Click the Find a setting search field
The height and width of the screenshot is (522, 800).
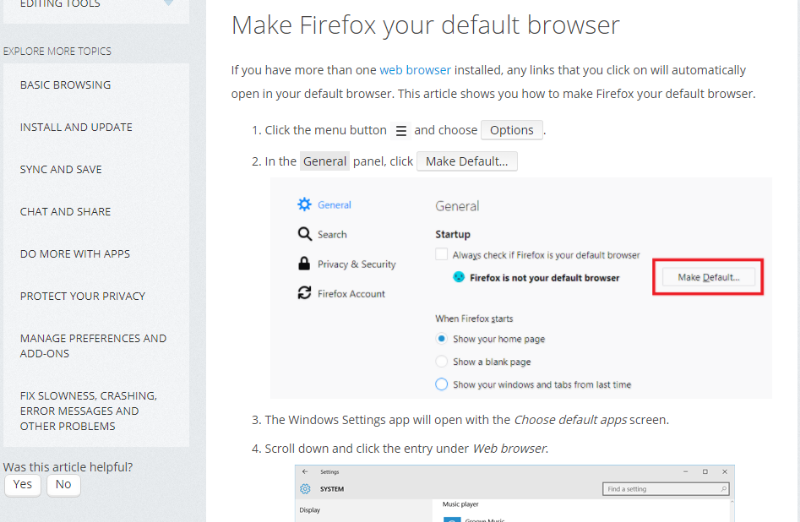(x=666, y=489)
